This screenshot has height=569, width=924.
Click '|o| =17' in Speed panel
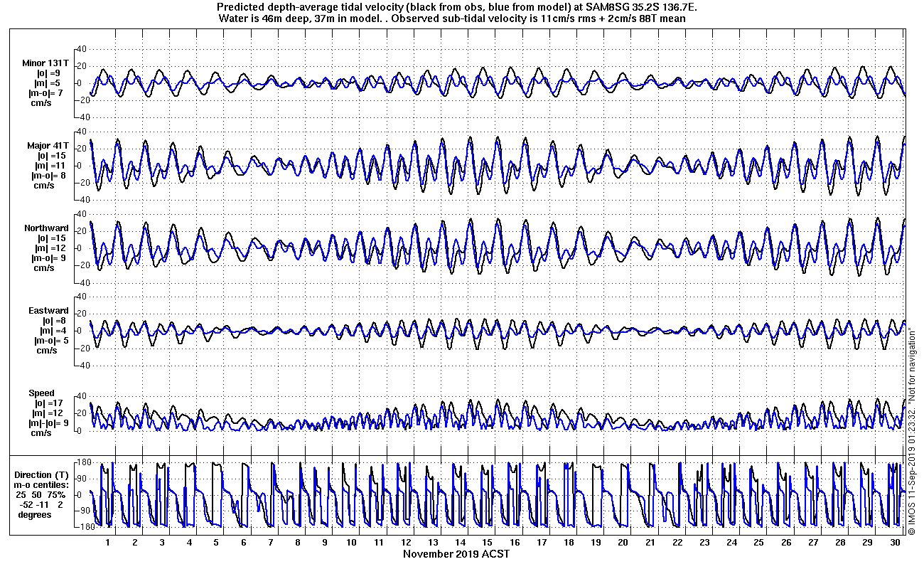[x=49, y=403]
